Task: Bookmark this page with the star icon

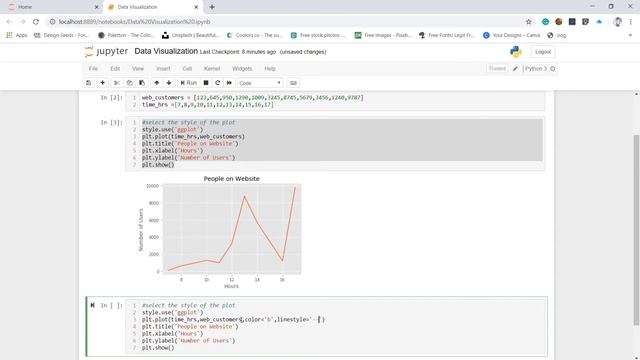Action: click(529, 22)
